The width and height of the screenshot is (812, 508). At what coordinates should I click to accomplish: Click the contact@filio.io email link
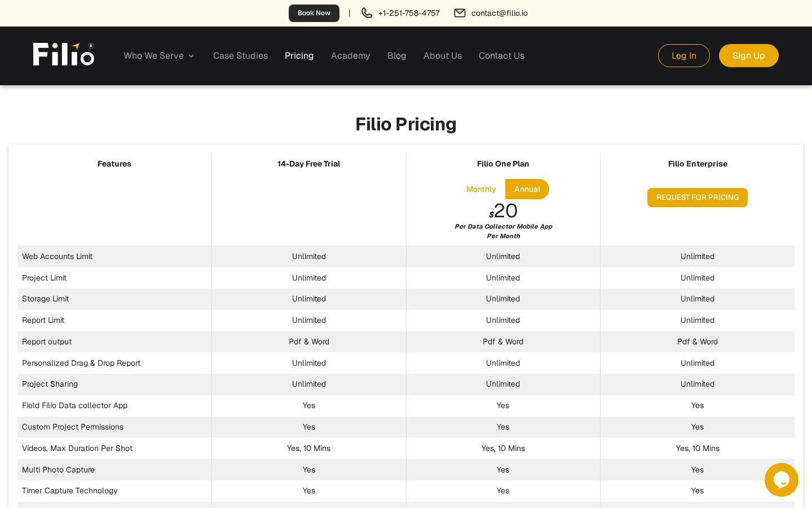point(500,13)
